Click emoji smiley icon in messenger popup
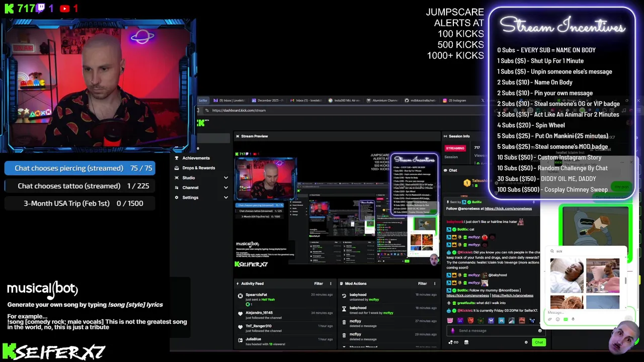Image resolution: width=644 pixels, height=362 pixels. coord(557,319)
